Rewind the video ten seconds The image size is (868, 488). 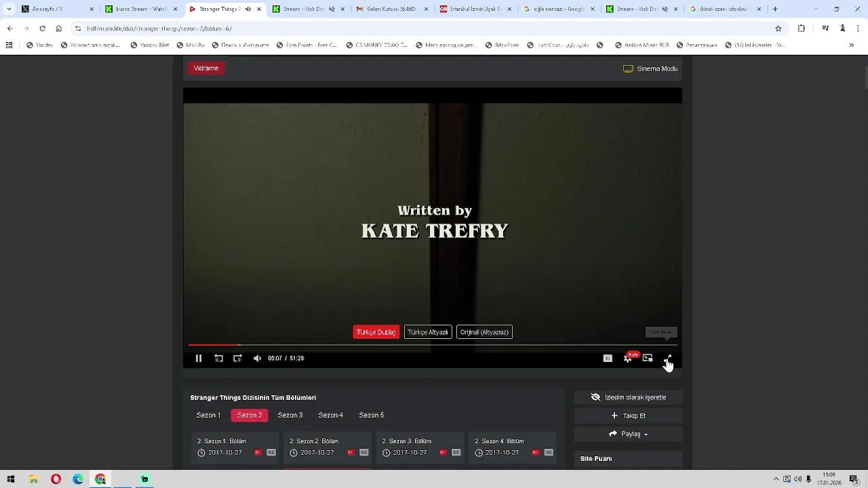coord(218,359)
